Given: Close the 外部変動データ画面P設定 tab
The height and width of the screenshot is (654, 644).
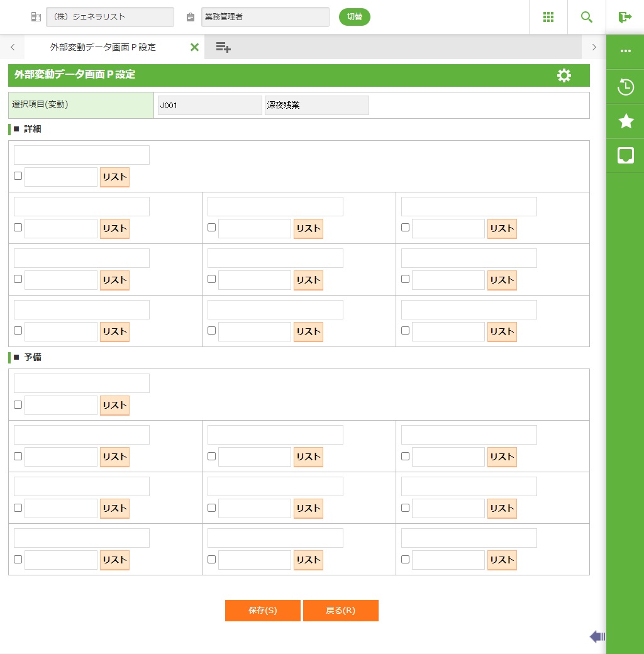Looking at the screenshot, I should [x=194, y=47].
